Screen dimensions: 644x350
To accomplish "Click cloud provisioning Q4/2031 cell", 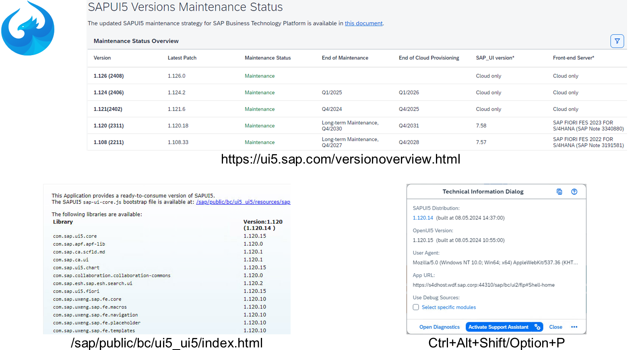I will pos(409,126).
